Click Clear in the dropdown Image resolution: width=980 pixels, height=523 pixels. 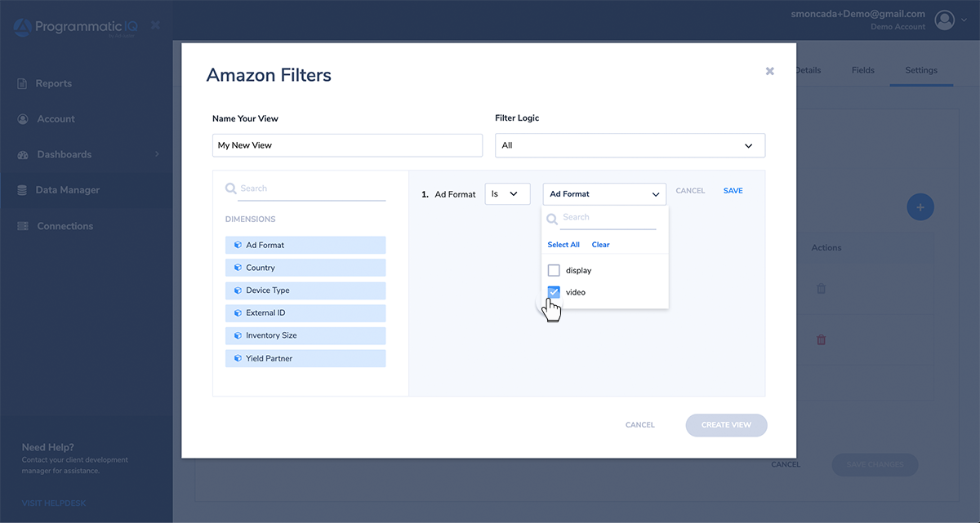click(601, 245)
